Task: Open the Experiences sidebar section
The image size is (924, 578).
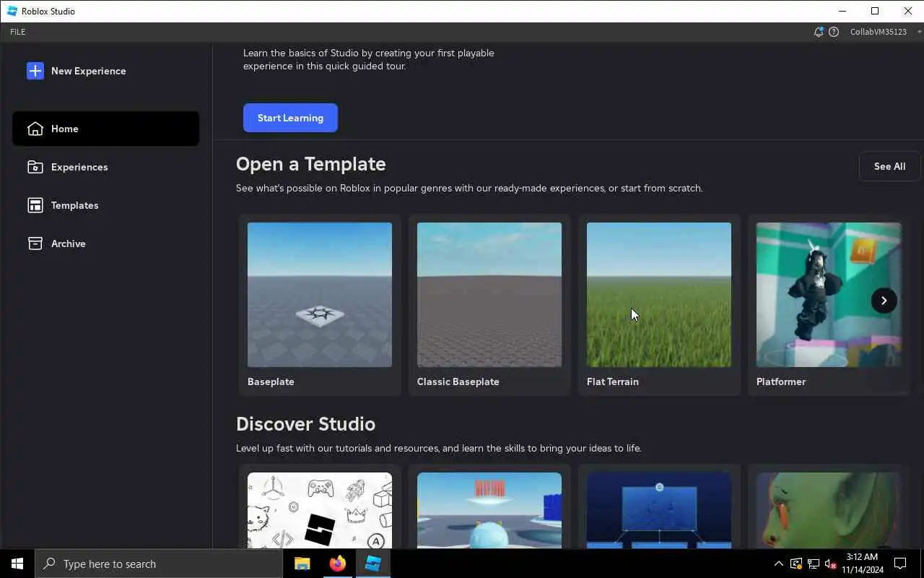Action: (x=105, y=167)
